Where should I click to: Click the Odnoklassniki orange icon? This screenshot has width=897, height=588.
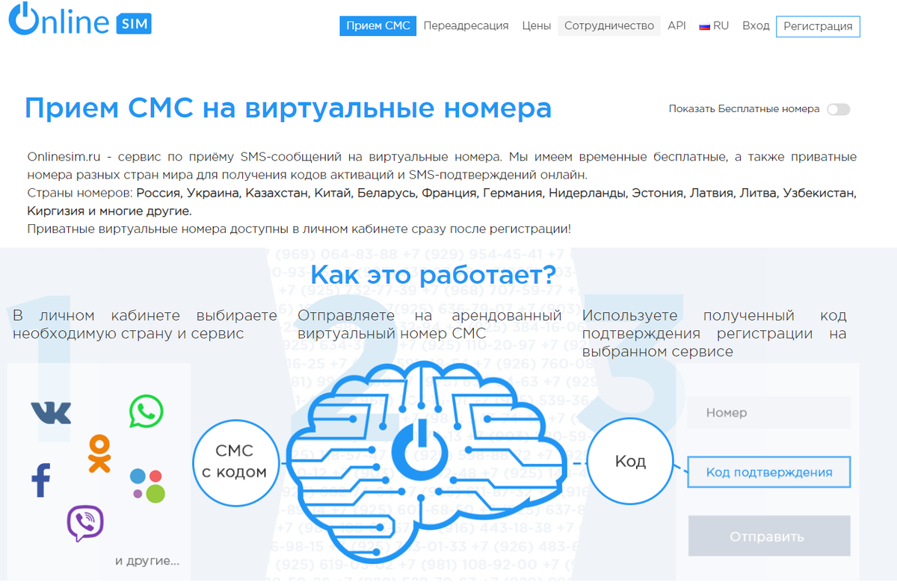pyautogui.click(x=99, y=454)
